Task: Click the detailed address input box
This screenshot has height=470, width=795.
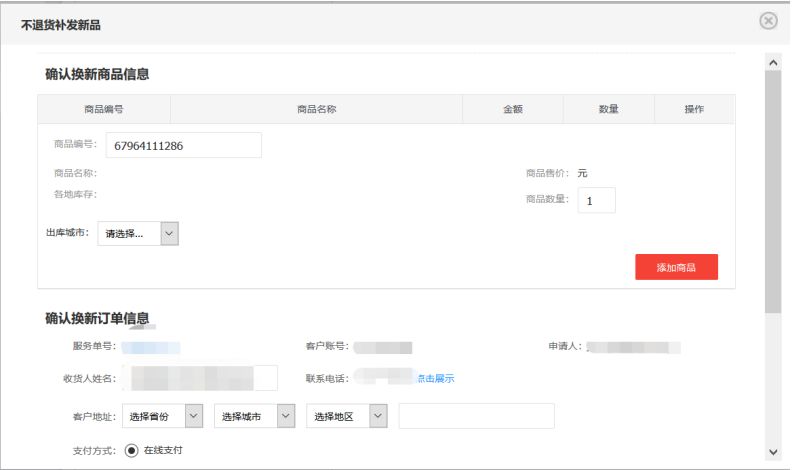Action: click(476, 416)
